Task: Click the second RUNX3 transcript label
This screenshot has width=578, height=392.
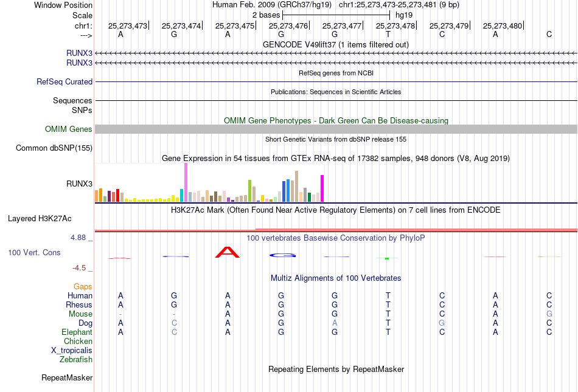Action: [79, 63]
